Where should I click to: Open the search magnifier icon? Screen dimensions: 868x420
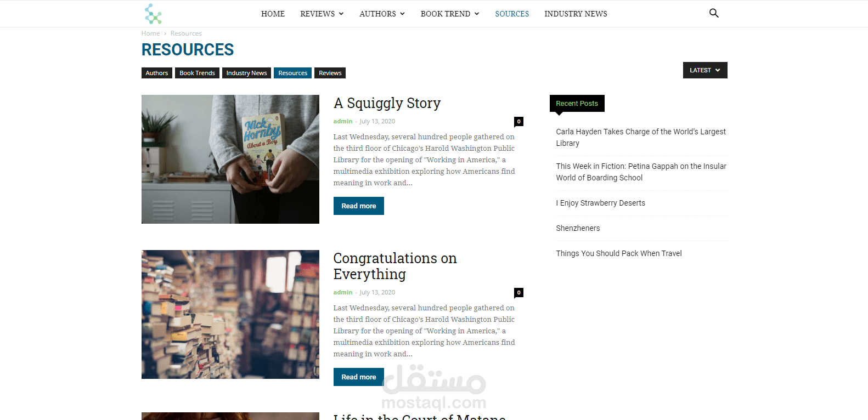(x=714, y=13)
